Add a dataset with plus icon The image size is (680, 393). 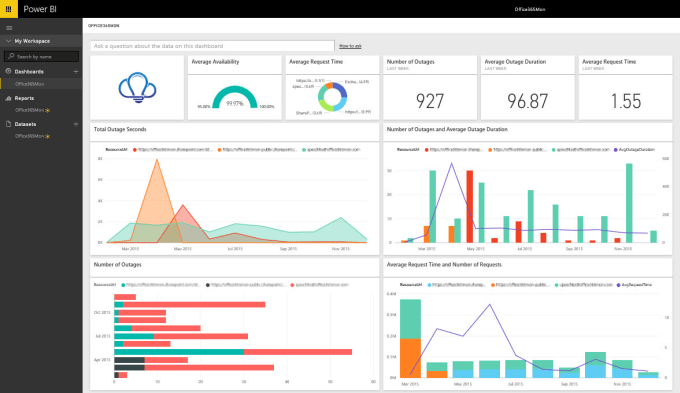tap(76, 124)
